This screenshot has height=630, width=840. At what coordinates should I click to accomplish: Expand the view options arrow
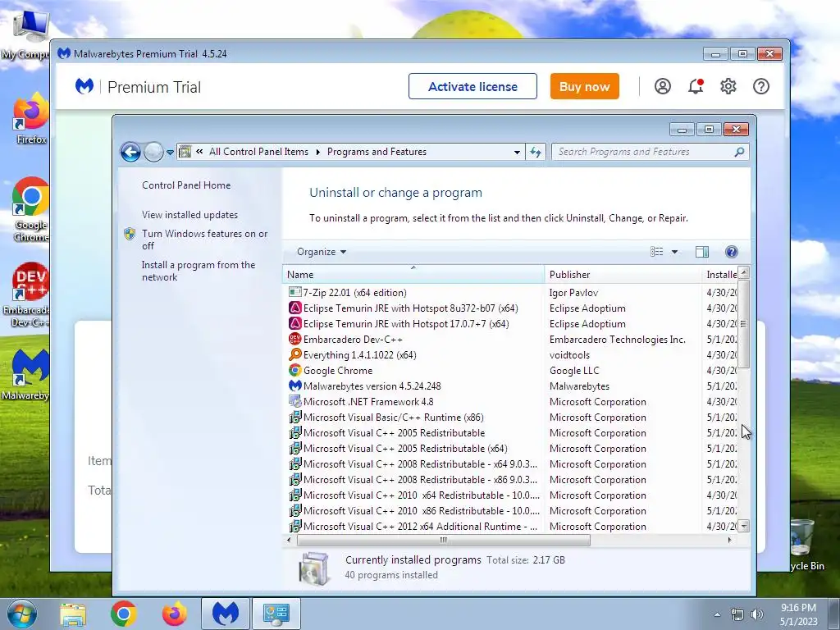pyautogui.click(x=674, y=252)
